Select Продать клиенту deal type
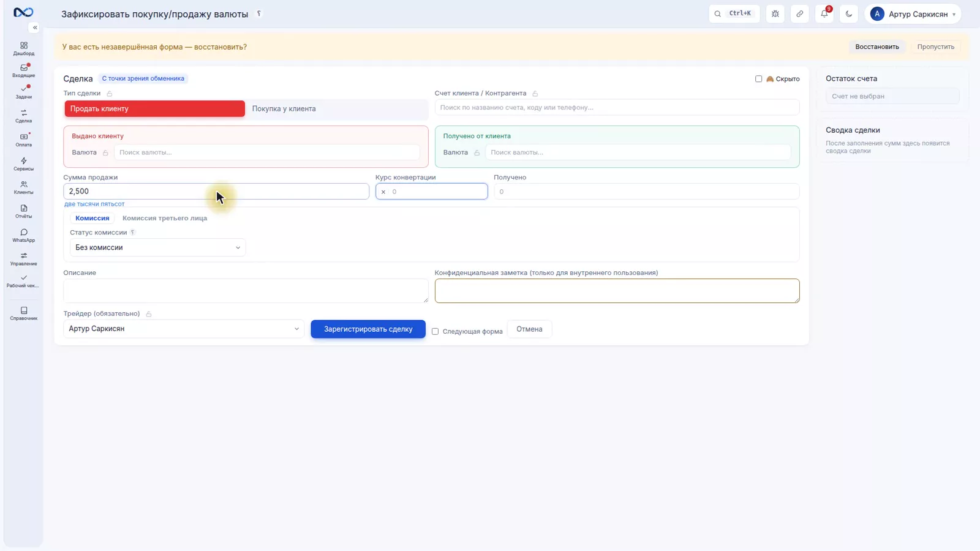This screenshot has width=980, height=551. [x=154, y=108]
